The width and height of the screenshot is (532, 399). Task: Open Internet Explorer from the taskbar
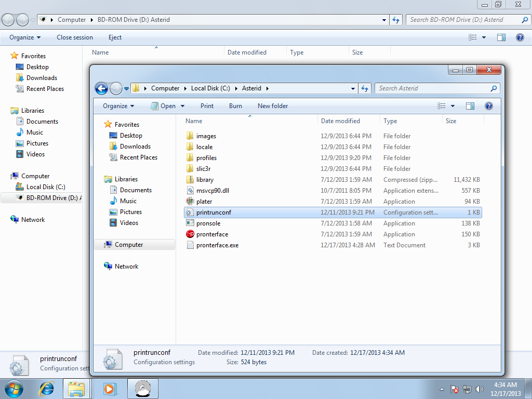pos(47,388)
